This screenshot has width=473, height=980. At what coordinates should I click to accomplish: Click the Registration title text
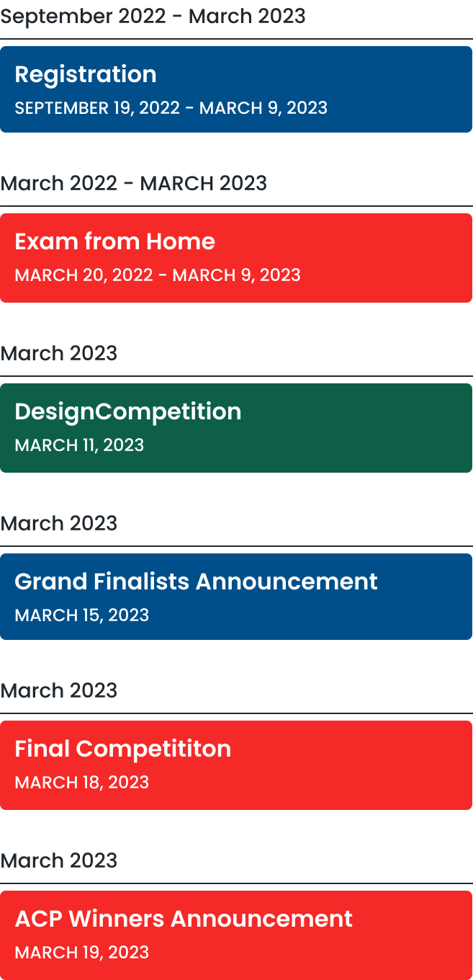pyautogui.click(x=86, y=75)
